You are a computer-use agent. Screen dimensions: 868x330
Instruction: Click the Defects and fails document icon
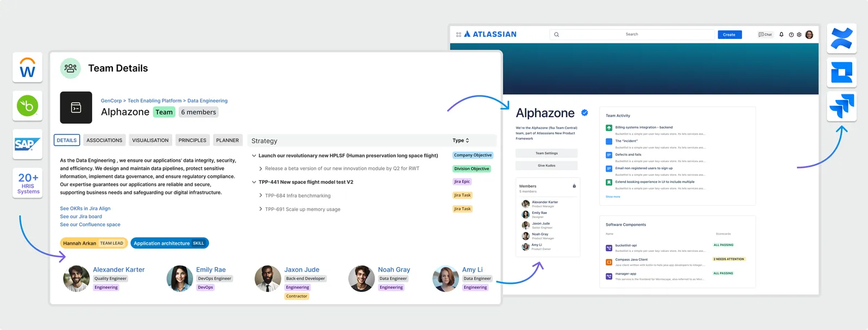coord(609,155)
